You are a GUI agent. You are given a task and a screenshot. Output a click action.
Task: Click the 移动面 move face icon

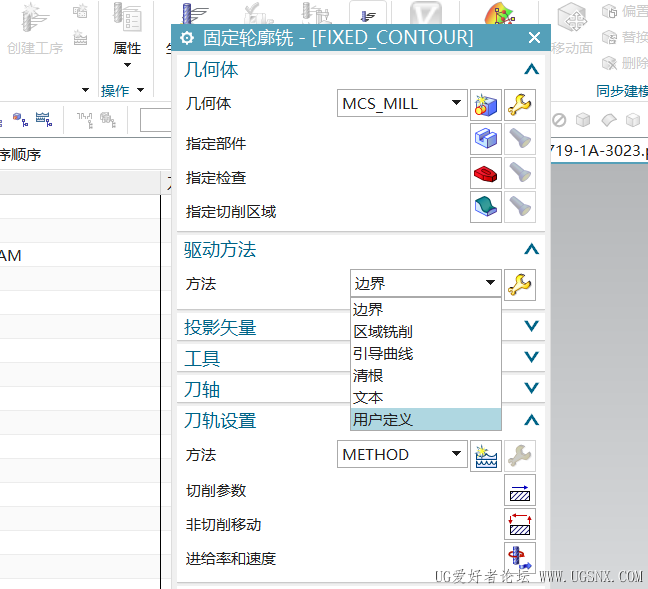[x=572, y=19]
